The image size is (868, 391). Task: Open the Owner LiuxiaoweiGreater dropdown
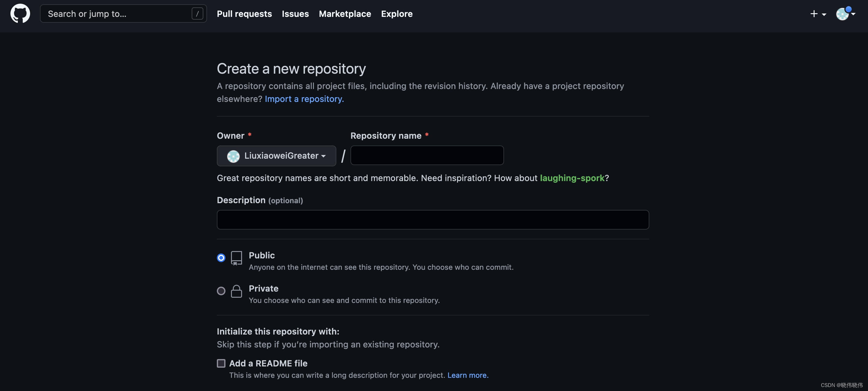point(276,156)
